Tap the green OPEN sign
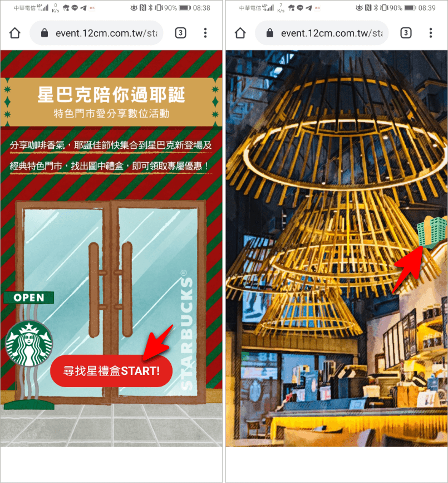The height and width of the screenshot is (483, 448). click(29, 297)
